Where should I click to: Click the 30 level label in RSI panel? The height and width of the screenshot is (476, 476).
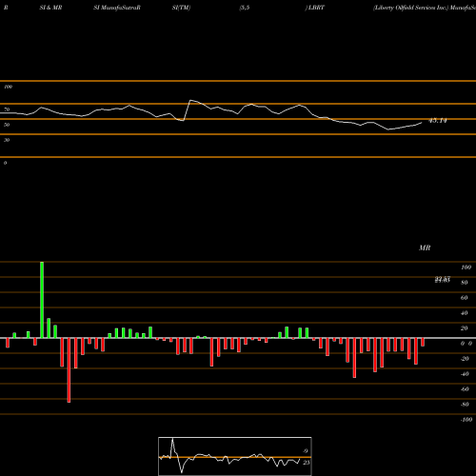point(7,140)
